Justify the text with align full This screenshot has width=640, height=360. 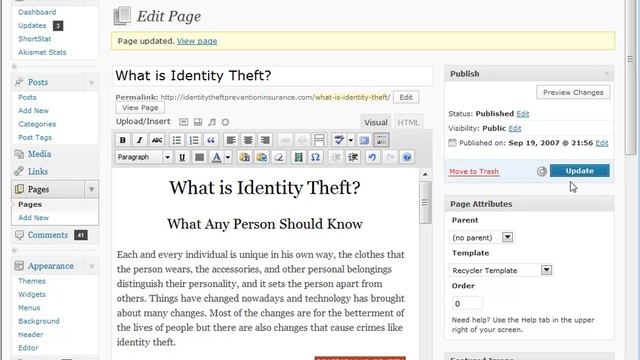[x=199, y=157]
